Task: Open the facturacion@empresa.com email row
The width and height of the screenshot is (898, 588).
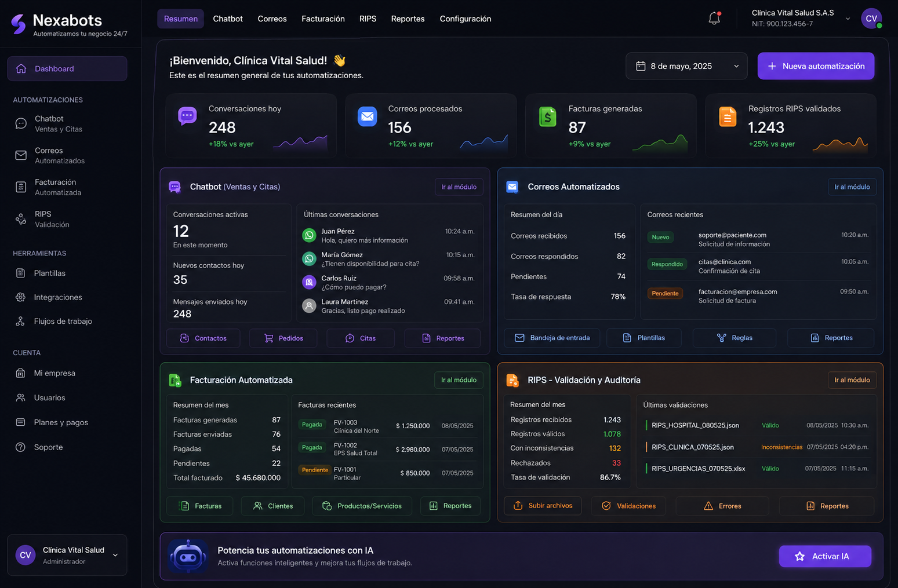Action: 758,296
